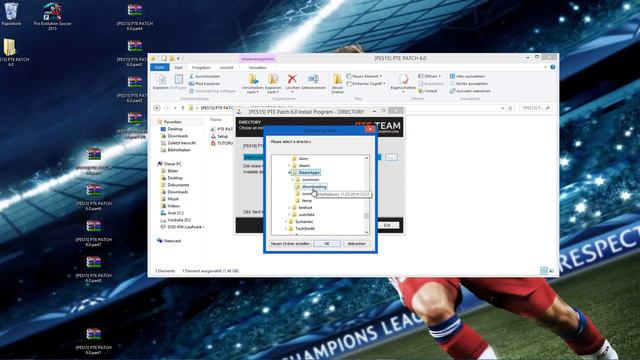The width and height of the screenshot is (640, 360).
Task: Select the PTE PATCH 6.0.part6 archive icon
Action: [93, 198]
